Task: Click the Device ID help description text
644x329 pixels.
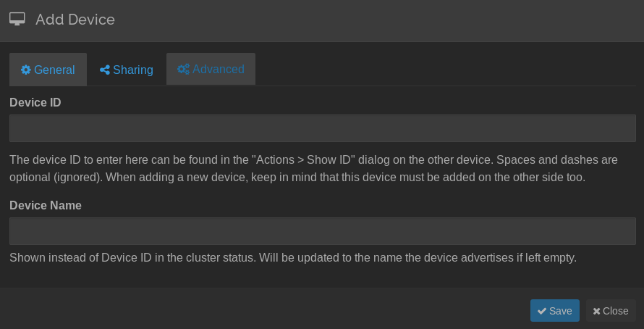Action: (313, 168)
